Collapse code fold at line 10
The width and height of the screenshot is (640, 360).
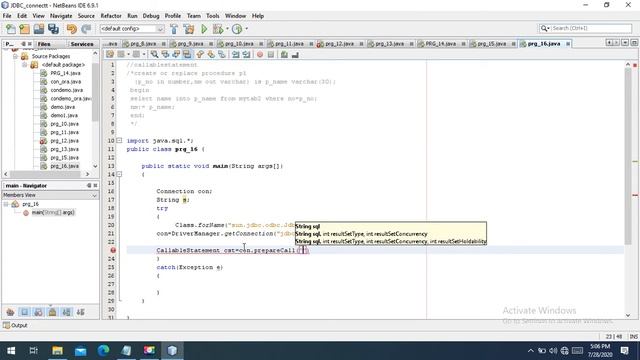[x=119, y=140]
